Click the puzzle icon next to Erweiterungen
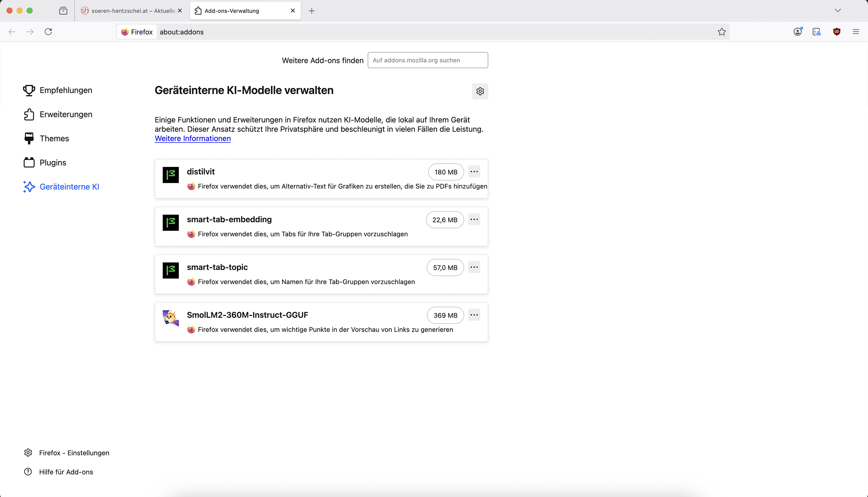This screenshot has height=497, width=868. point(29,114)
